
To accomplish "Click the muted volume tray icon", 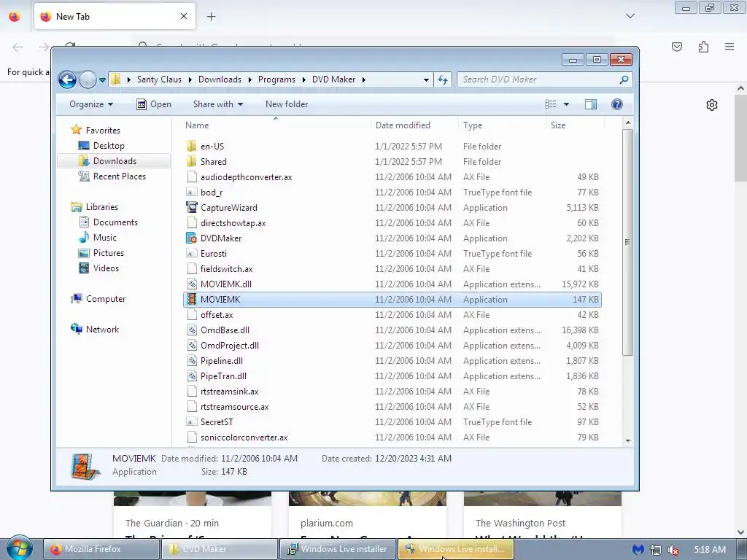I will click(673, 550).
